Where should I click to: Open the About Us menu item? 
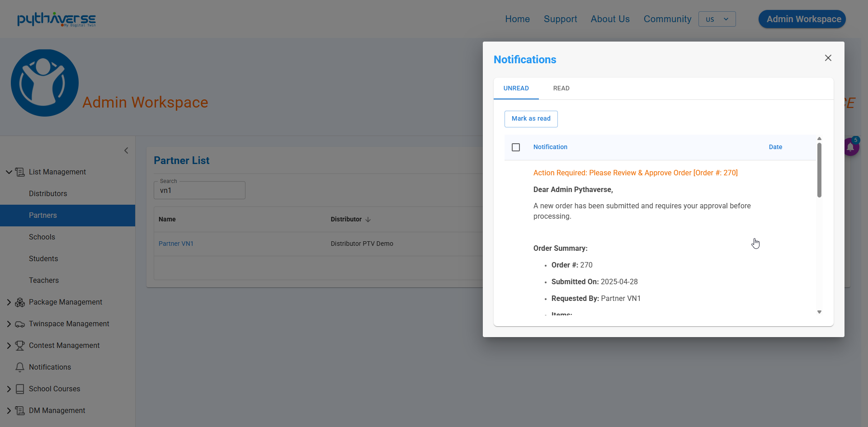610,19
